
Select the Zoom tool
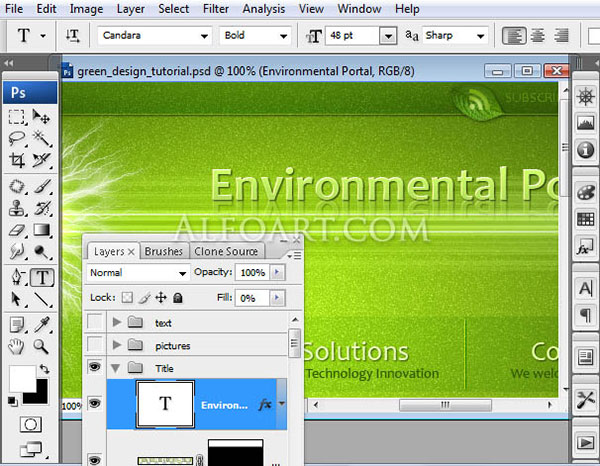[x=41, y=347]
